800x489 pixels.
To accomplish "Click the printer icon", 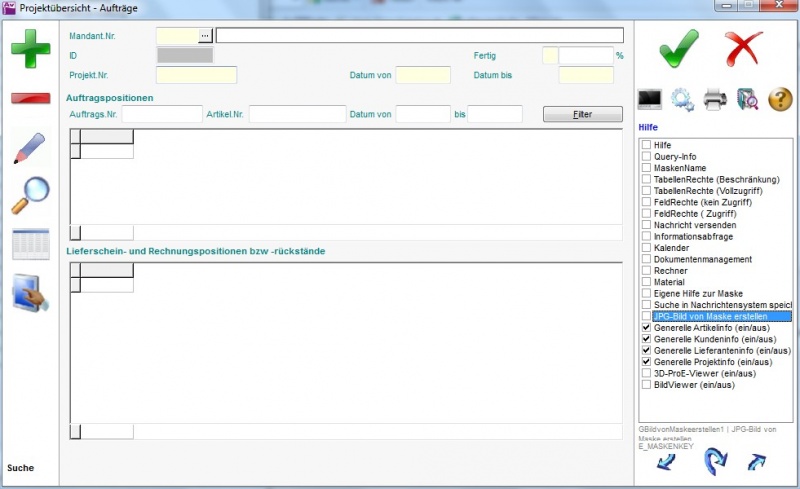I will tap(715, 99).
